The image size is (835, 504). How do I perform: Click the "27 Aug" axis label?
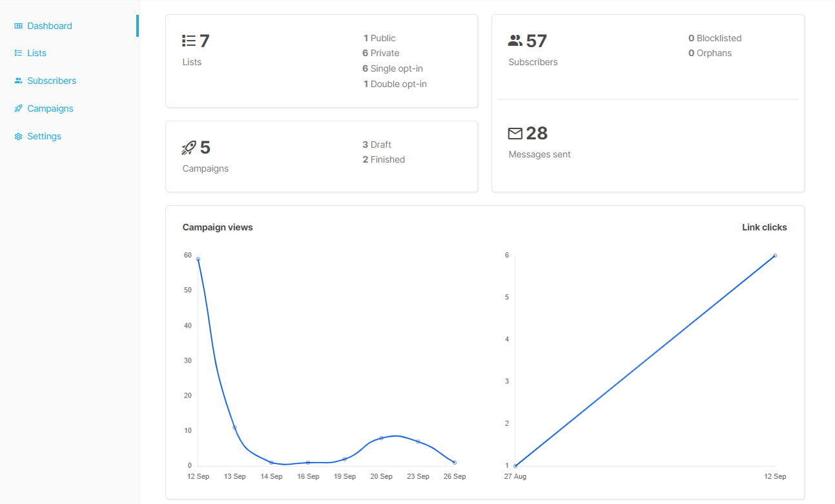click(515, 476)
